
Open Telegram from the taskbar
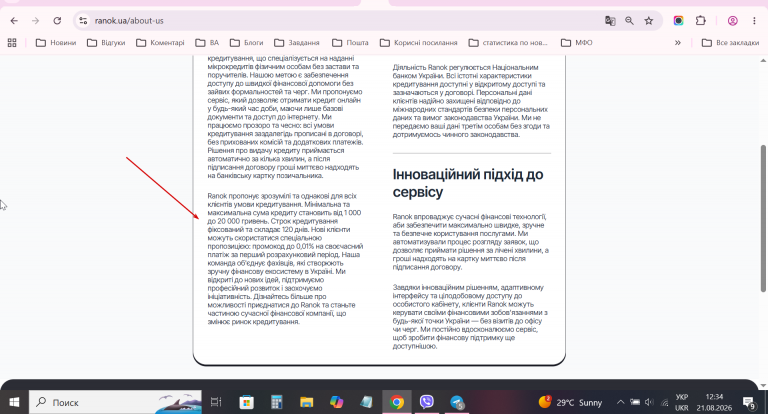click(457, 402)
